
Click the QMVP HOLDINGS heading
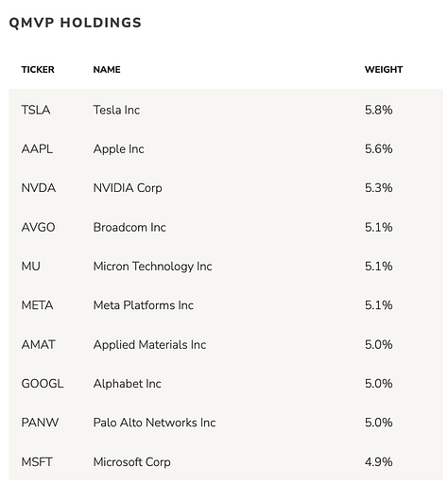point(76,23)
